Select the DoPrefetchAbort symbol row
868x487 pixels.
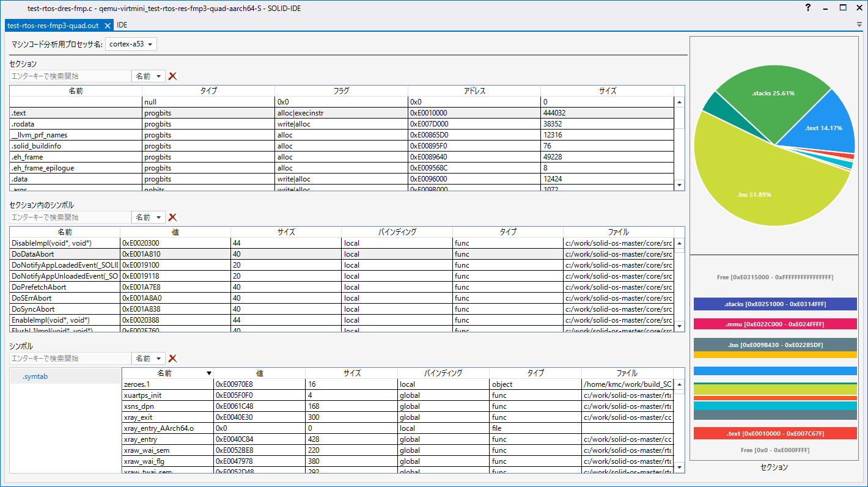(x=64, y=287)
